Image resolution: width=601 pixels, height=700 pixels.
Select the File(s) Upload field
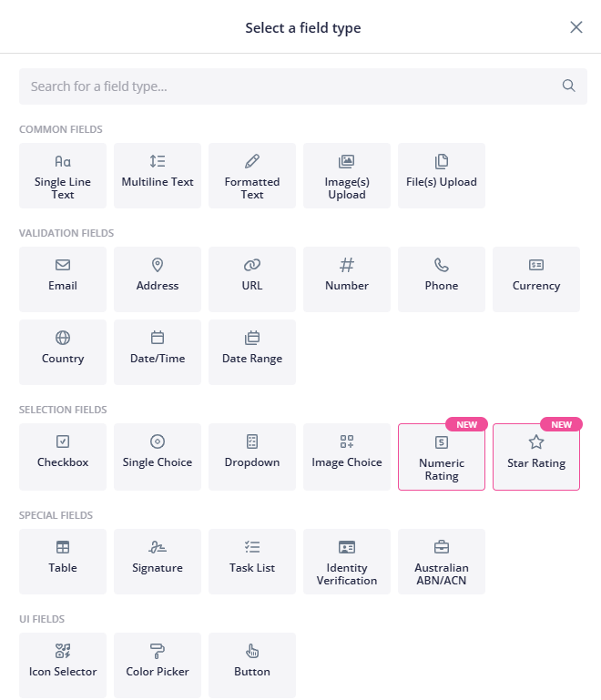[442, 176]
